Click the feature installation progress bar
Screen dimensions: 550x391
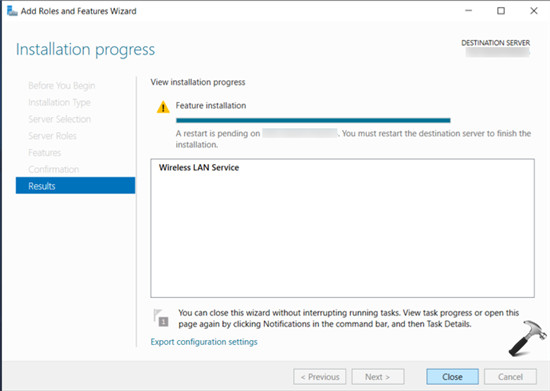pos(313,120)
